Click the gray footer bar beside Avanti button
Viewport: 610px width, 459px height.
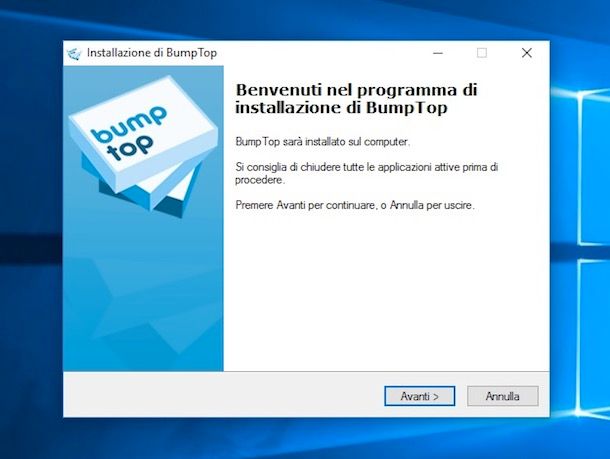click(x=222, y=395)
